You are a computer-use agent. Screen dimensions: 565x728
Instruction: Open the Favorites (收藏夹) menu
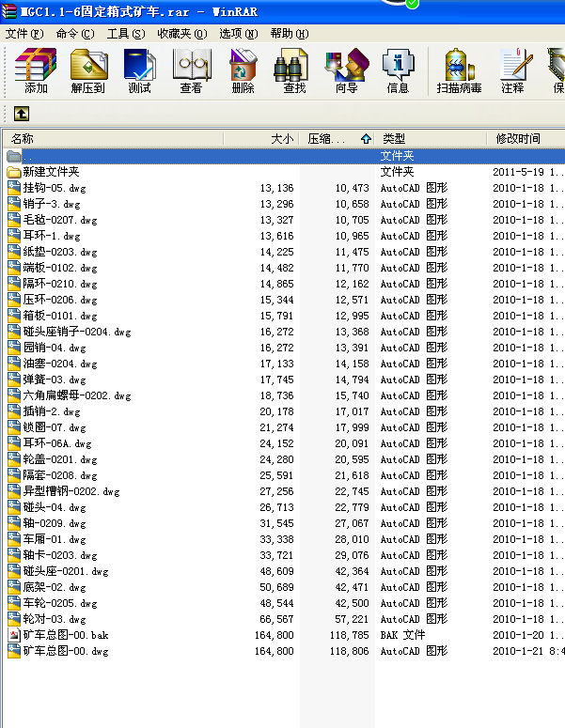182,34
